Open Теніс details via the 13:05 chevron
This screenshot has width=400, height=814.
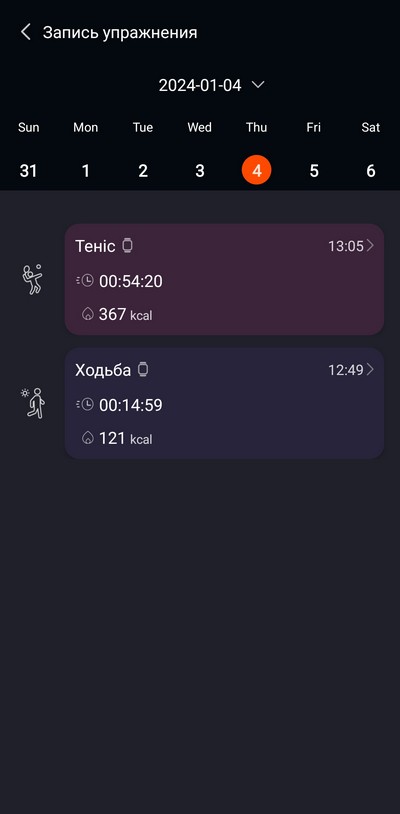[x=370, y=246]
